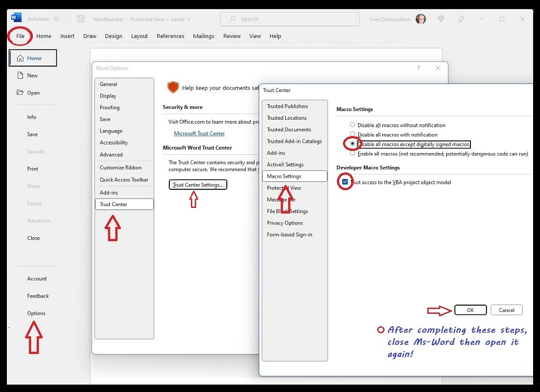The width and height of the screenshot is (540, 392).
Task: Open the Help ribbon tab
Action: pyautogui.click(x=275, y=36)
